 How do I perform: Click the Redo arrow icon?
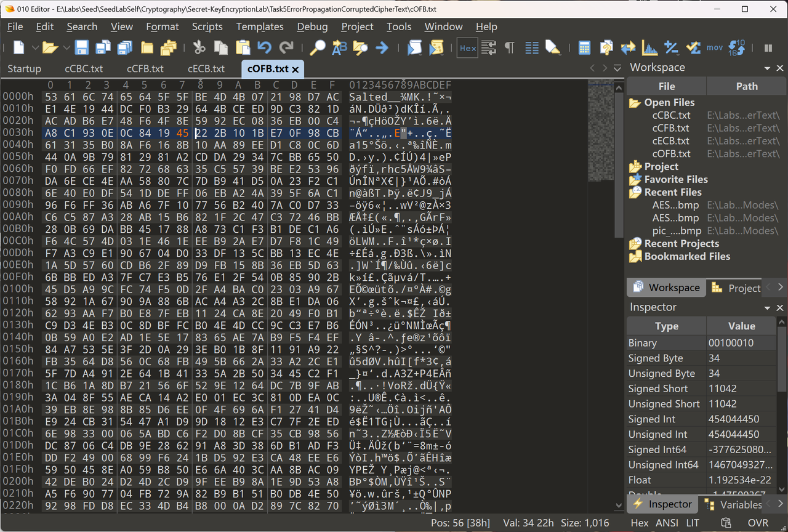tap(286, 47)
